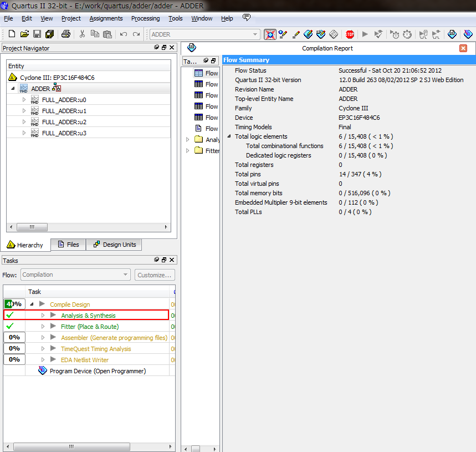Viewport: 476px width, 452px height.
Task: Open the Flow Compilation dropdown
Action: pyautogui.click(x=75, y=275)
